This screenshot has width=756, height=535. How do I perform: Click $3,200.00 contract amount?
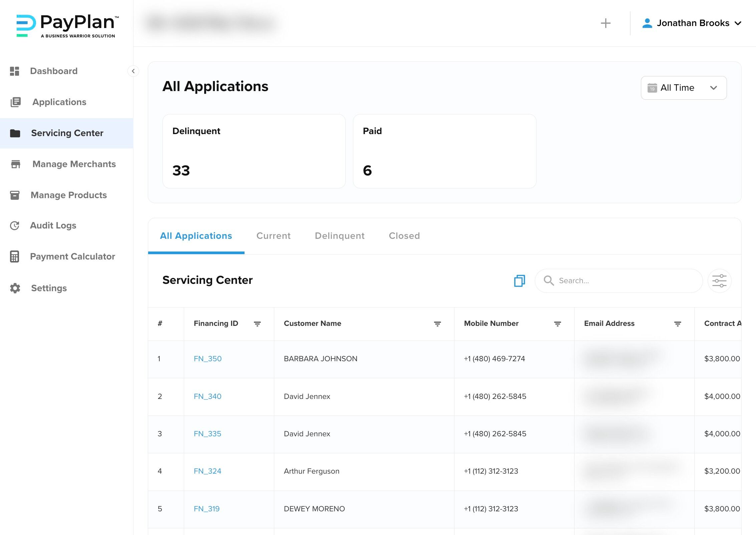pyautogui.click(x=722, y=471)
